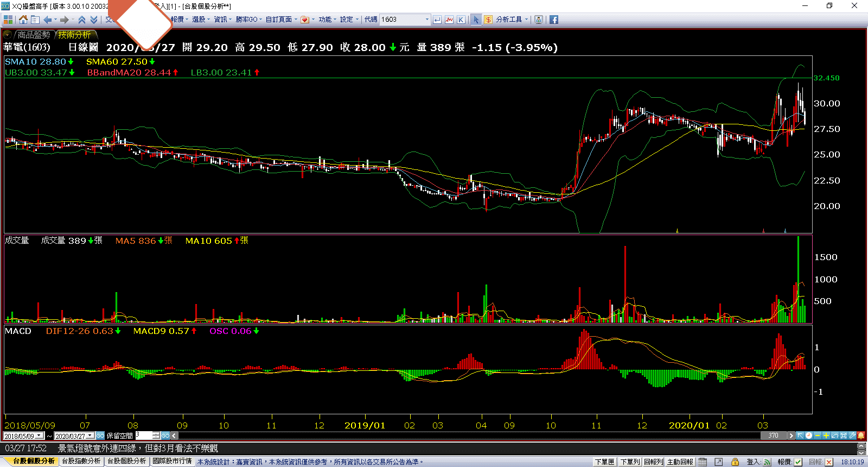Switch to the 商品盤勢 tab

click(x=33, y=35)
